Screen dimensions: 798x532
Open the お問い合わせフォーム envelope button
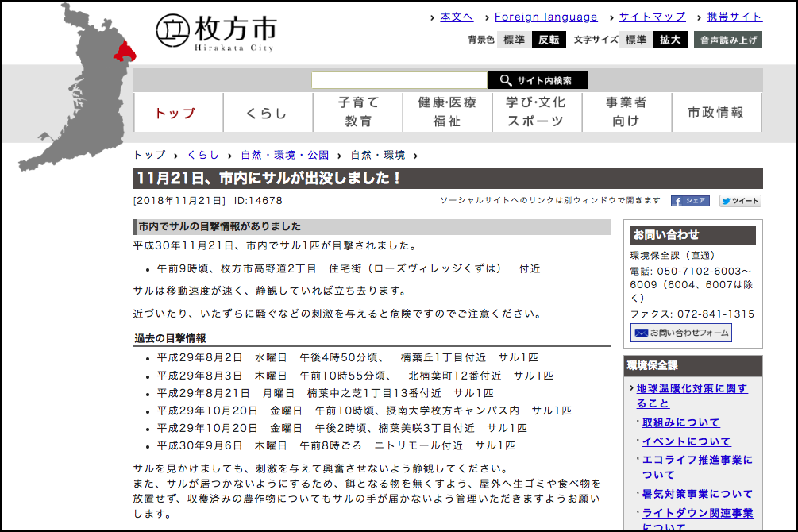coord(680,333)
